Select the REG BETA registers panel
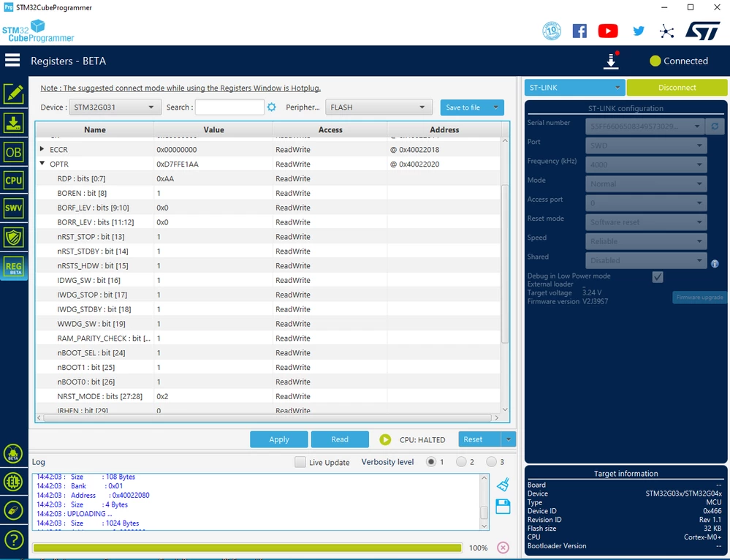Image resolution: width=730 pixels, height=560 pixels. pyautogui.click(x=13, y=268)
